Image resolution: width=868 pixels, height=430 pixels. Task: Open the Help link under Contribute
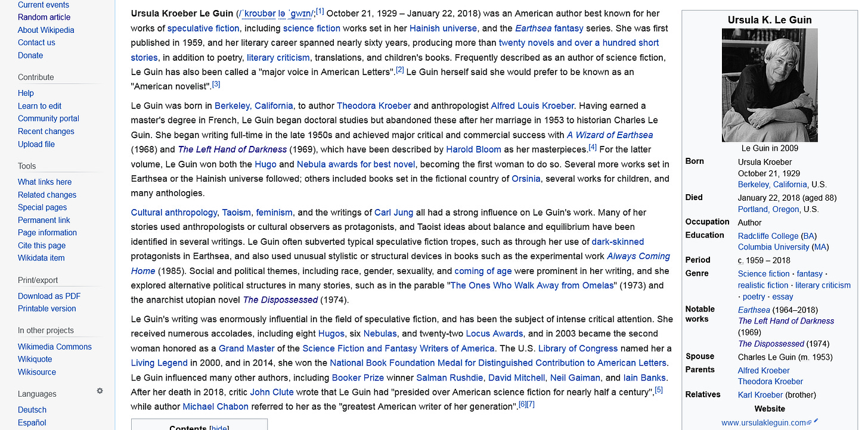pos(26,93)
